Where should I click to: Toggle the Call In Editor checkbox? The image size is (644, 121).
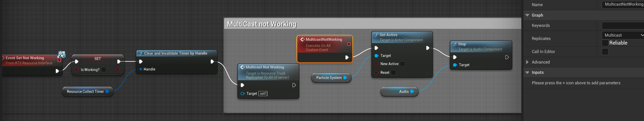click(x=605, y=52)
